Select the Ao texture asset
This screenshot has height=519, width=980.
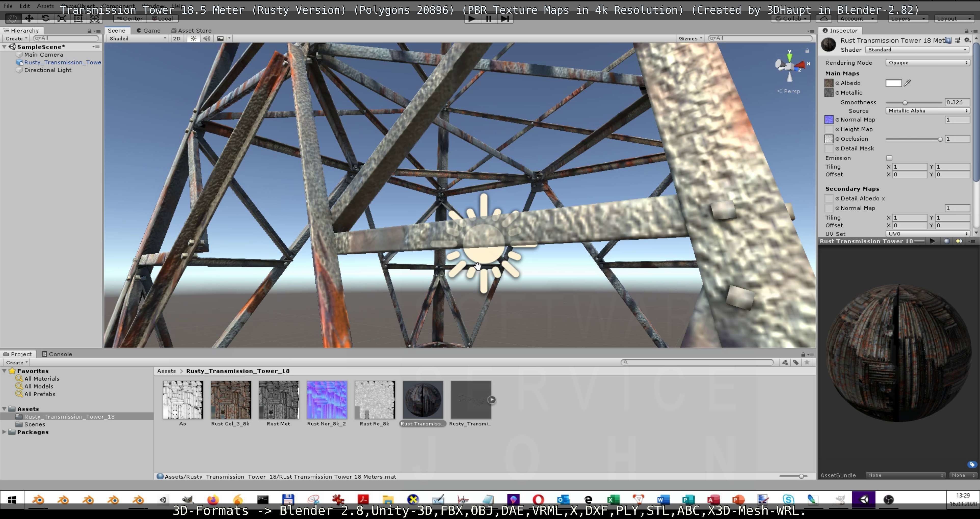pos(183,404)
